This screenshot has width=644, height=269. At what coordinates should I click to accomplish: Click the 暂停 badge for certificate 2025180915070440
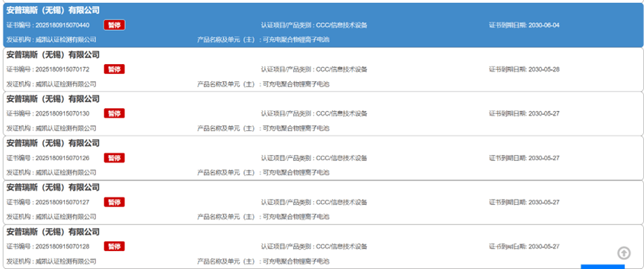[x=114, y=25]
